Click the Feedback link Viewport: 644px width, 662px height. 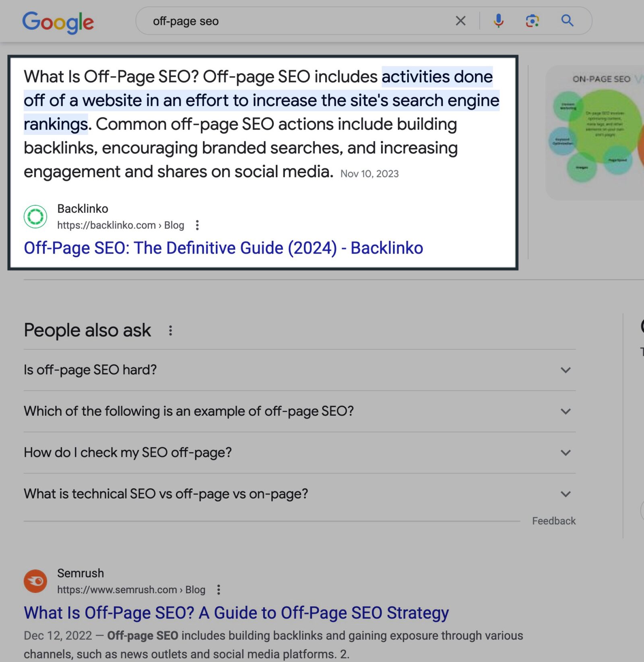554,521
